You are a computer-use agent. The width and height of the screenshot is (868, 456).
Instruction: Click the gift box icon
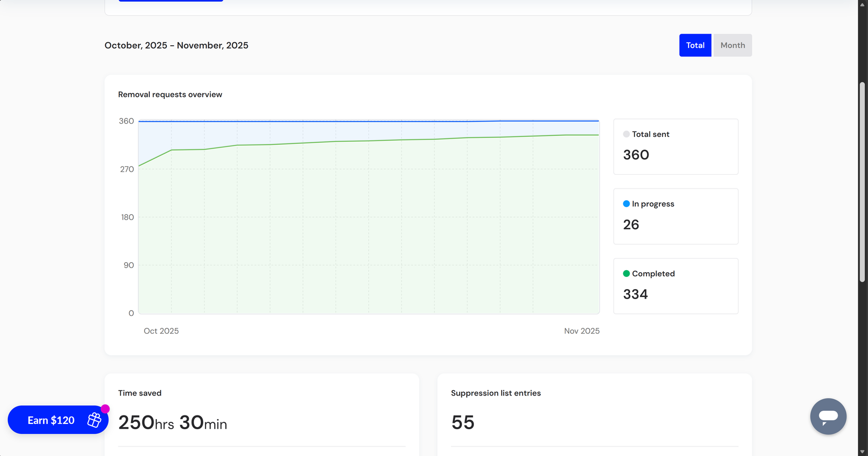click(x=94, y=420)
